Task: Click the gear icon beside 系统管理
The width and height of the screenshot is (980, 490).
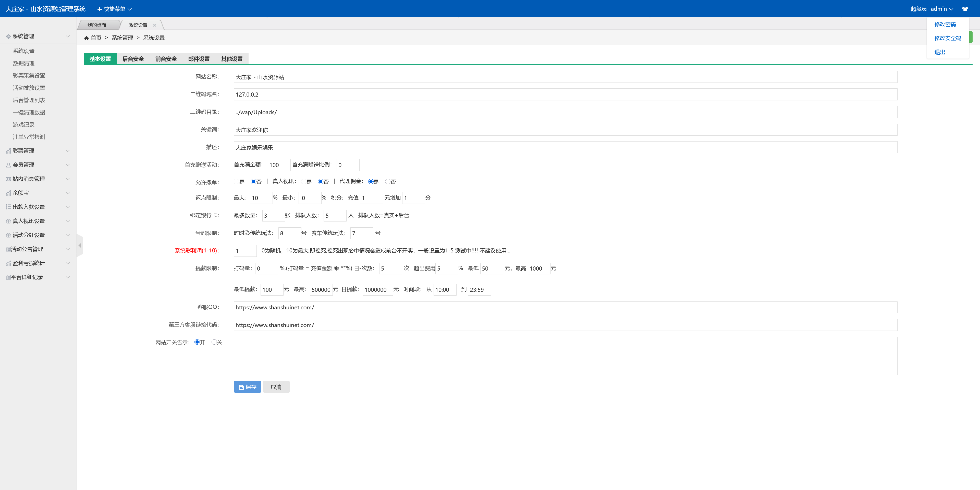Action: [8, 37]
